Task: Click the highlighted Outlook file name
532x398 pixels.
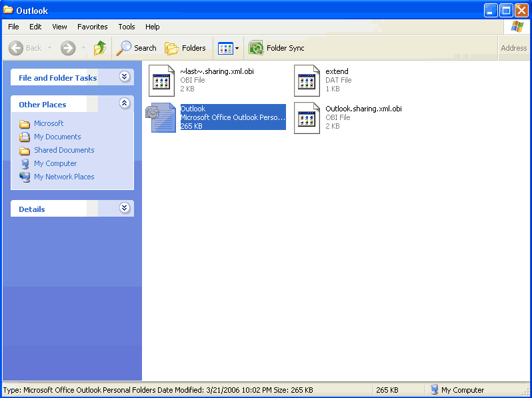Action: pyautogui.click(x=193, y=109)
